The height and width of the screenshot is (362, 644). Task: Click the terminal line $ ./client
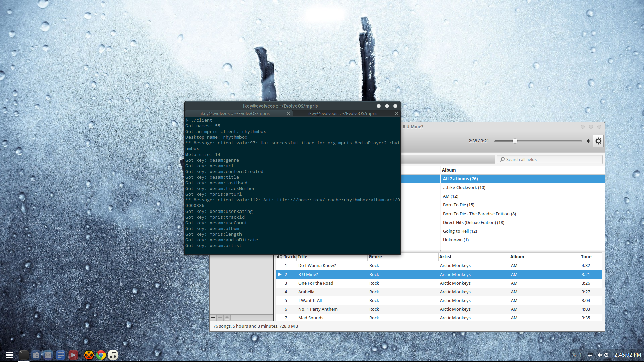[x=199, y=120]
